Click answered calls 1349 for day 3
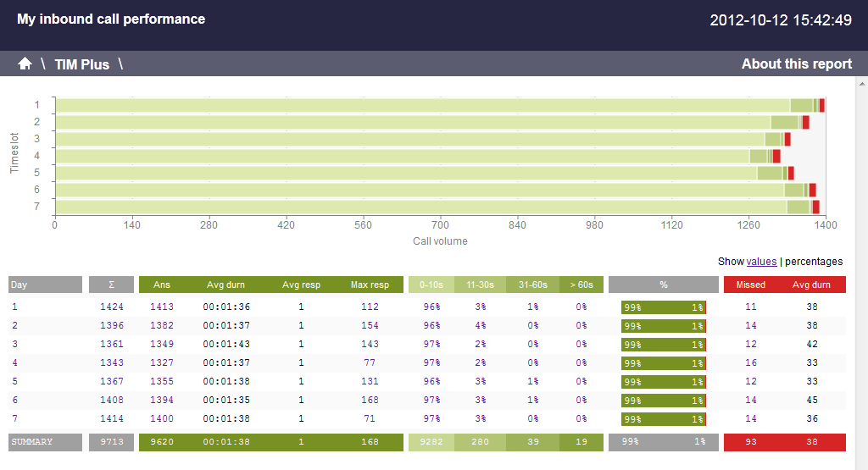This screenshot has width=868, height=470. point(162,344)
